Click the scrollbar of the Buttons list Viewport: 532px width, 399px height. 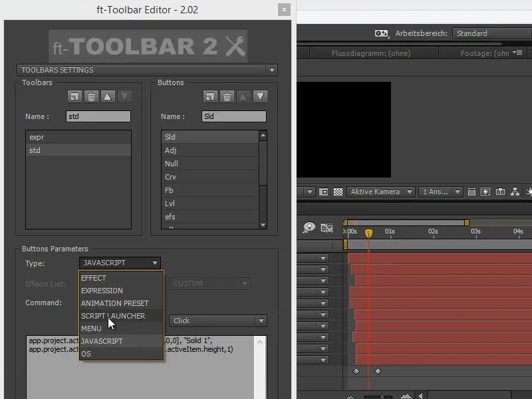[x=263, y=166]
